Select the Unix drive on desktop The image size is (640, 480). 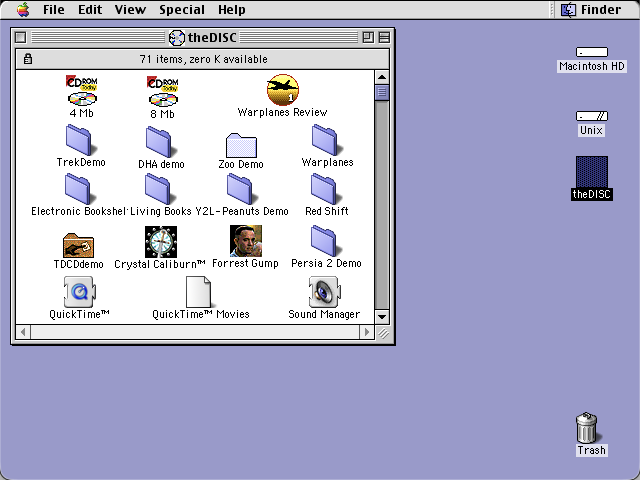(592, 116)
